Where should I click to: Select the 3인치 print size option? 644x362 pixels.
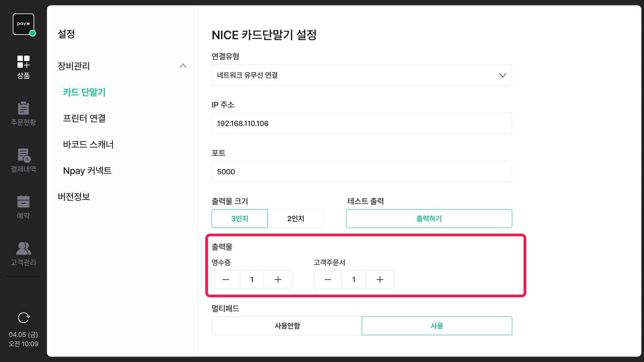coord(240,218)
